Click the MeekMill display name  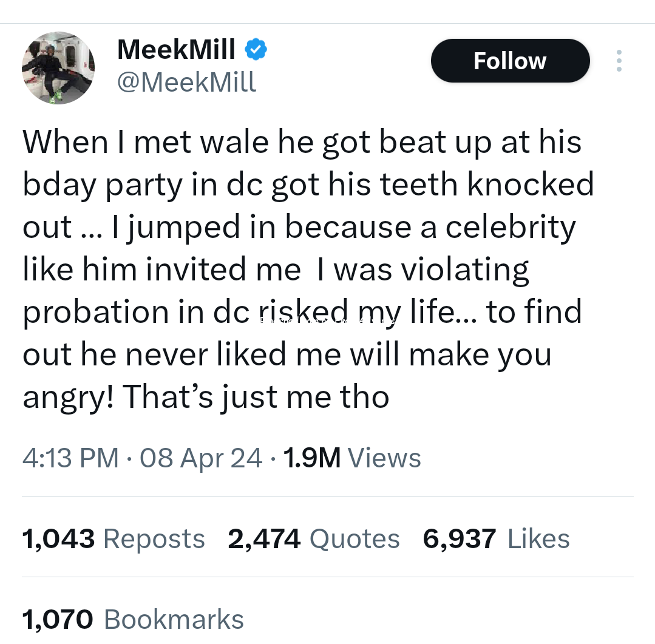[x=176, y=49]
